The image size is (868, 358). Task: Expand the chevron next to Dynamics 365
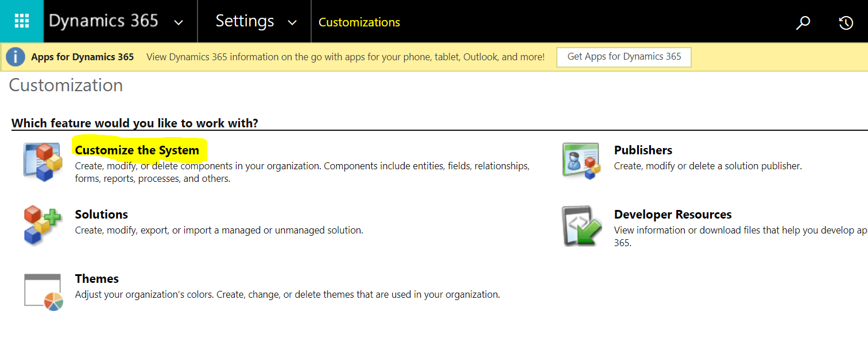[x=179, y=22]
